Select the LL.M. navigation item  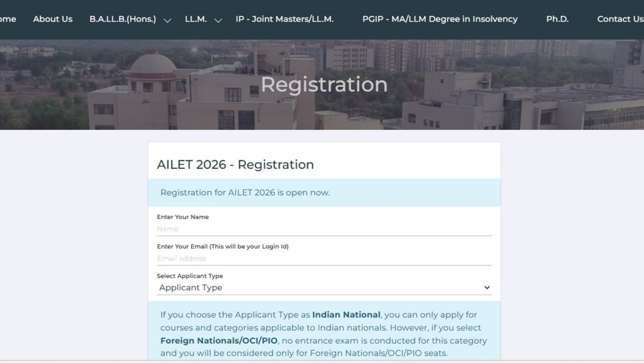196,19
